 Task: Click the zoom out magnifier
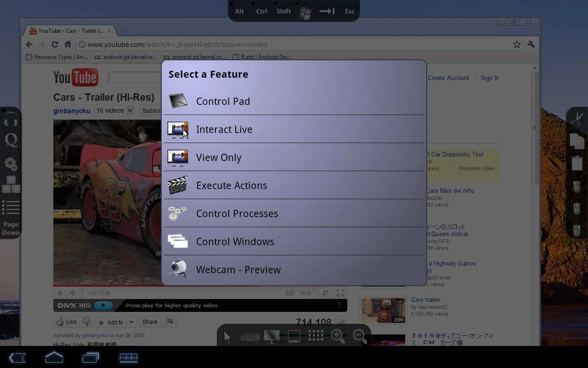(360, 336)
